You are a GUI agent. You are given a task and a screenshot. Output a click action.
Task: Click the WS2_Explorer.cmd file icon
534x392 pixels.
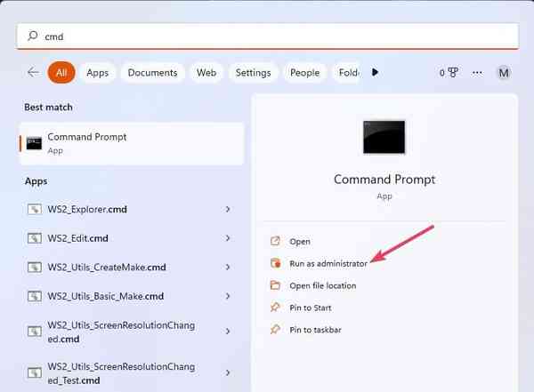click(x=35, y=210)
